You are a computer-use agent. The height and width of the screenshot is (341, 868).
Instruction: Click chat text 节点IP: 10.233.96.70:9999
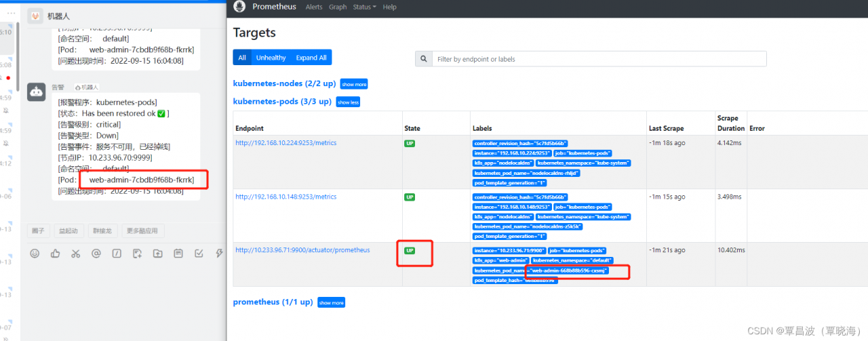105,157
